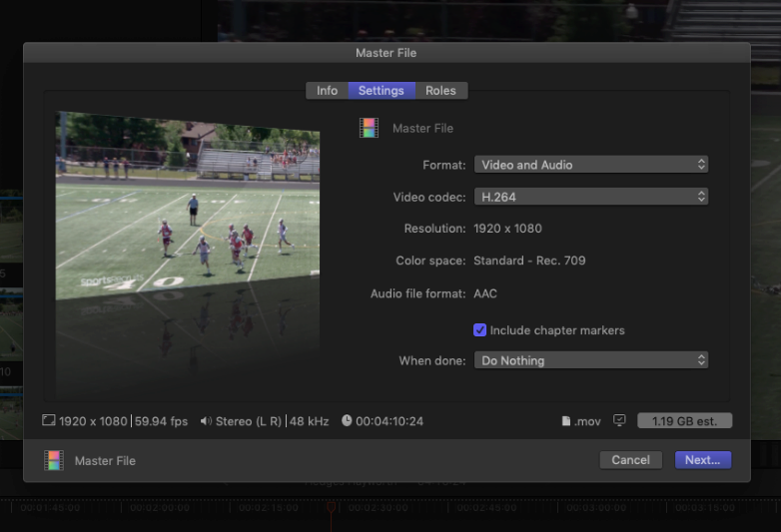Click the Stereo (L R) audio text
The image size is (781, 532).
pyautogui.click(x=249, y=421)
